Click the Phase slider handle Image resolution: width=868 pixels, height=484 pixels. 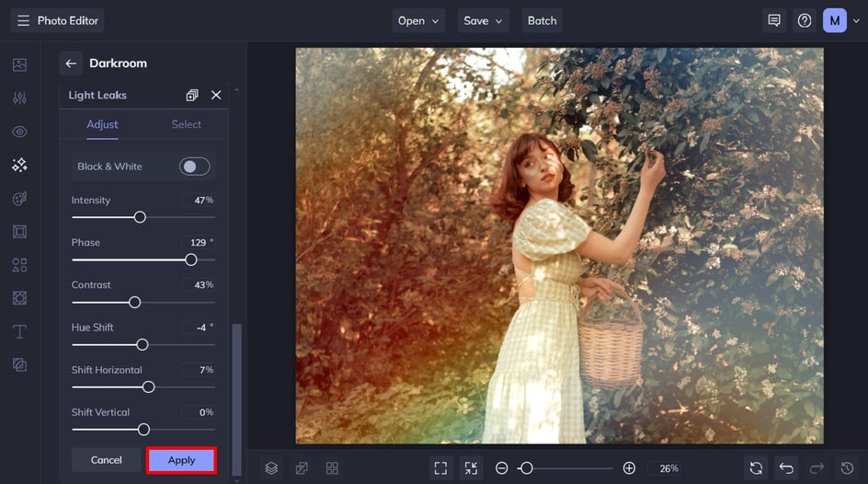(191, 259)
